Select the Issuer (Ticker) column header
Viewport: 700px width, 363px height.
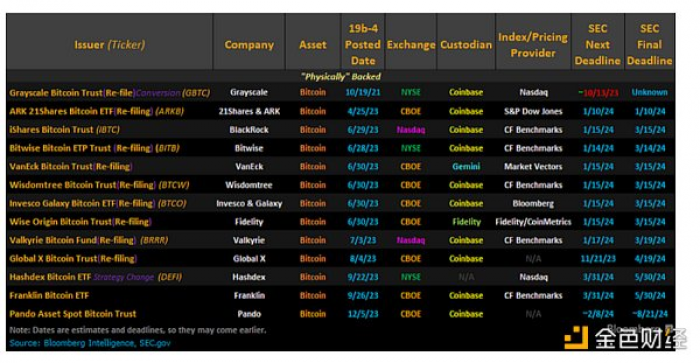(110, 45)
